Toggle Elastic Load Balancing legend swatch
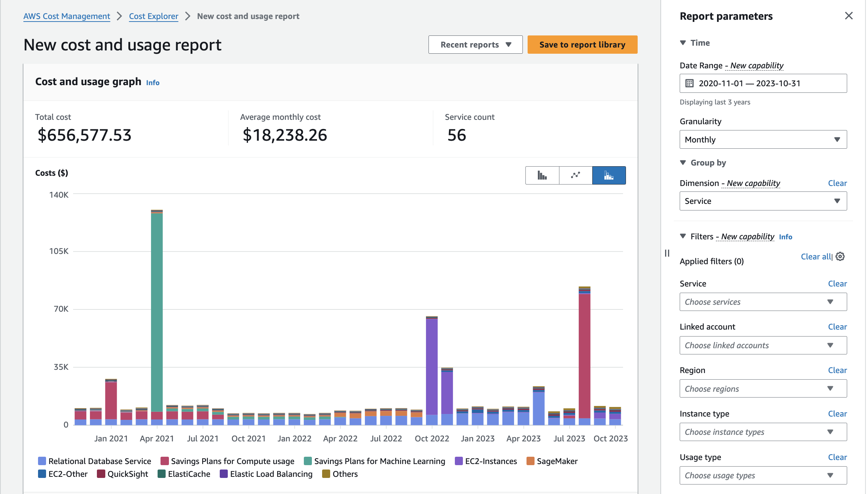Screen dimensions: 868x494 tap(224, 474)
